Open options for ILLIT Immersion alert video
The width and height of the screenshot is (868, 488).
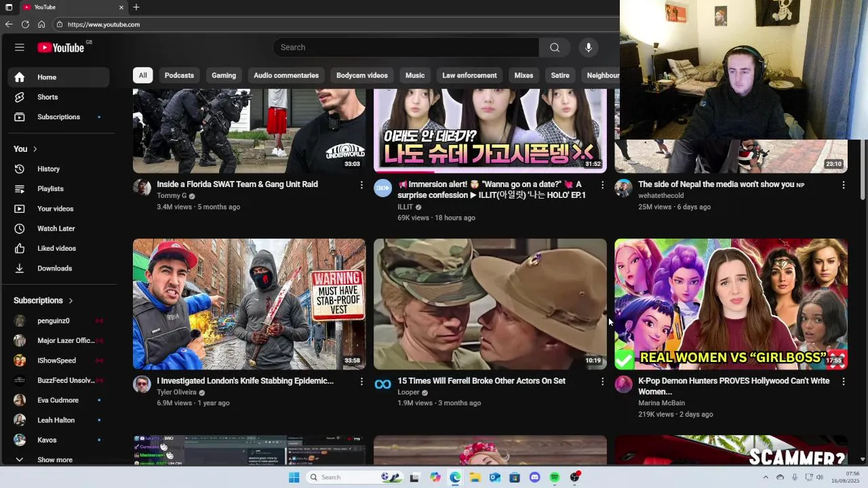(x=602, y=184)
